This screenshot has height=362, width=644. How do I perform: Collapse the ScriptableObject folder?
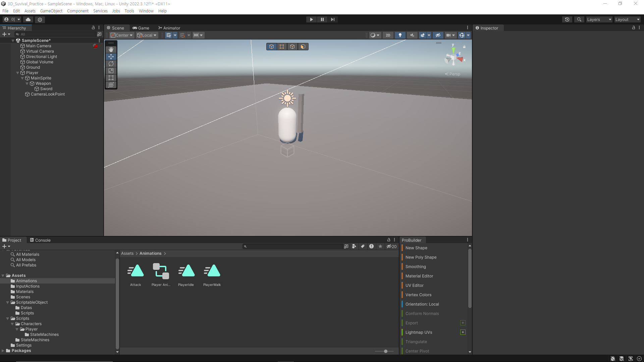point(8,302)
